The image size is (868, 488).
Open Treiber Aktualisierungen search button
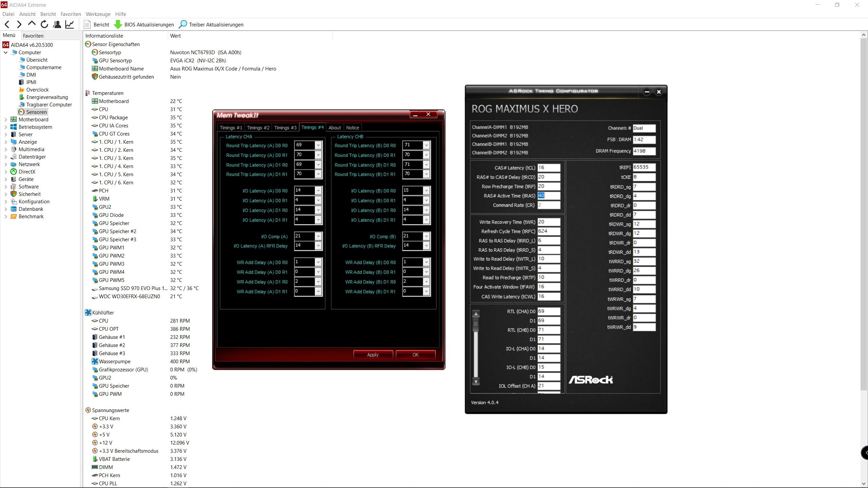coord(211,24)
